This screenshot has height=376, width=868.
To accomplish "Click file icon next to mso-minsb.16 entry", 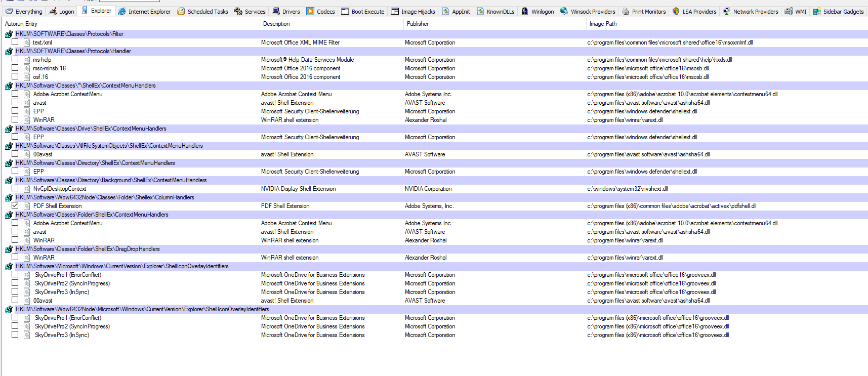I will (x=27, y=68).
